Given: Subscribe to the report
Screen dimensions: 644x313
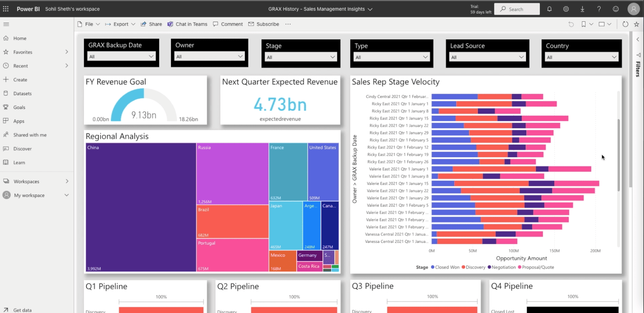Looking at the screenshot, I should (264, 24).
